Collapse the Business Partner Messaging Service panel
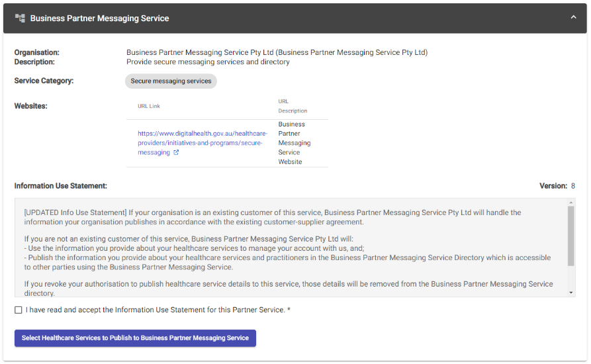 [x=573, y=18]
